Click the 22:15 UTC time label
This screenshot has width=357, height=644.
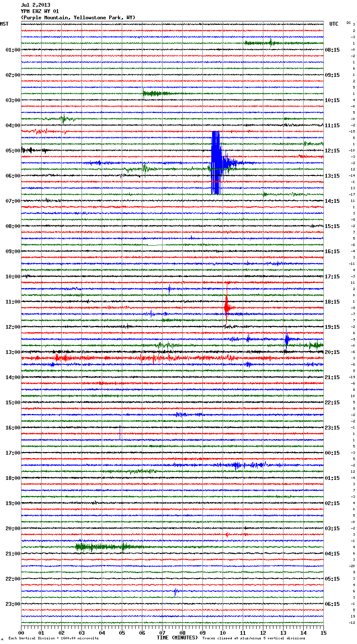point(332,403)
